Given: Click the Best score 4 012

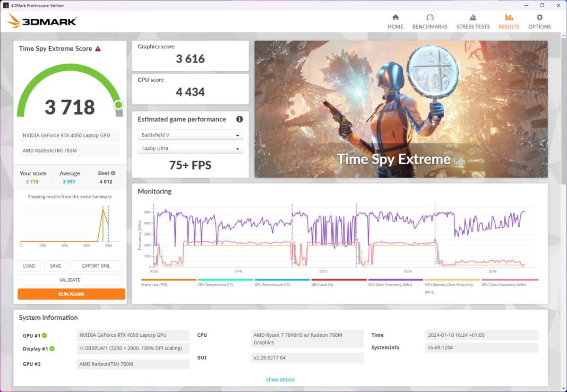Looking at the screenshot, I should coord(106,182).
